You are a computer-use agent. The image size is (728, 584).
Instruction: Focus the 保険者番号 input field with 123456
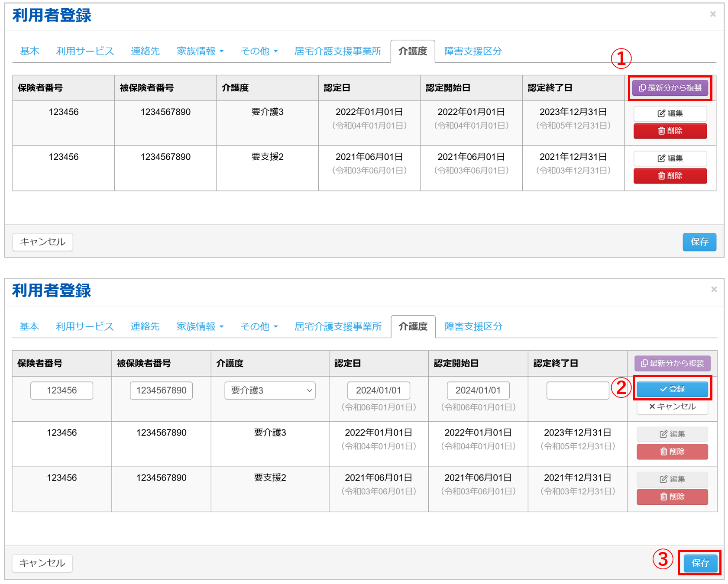pyautogui.click(x=61, y=390)
